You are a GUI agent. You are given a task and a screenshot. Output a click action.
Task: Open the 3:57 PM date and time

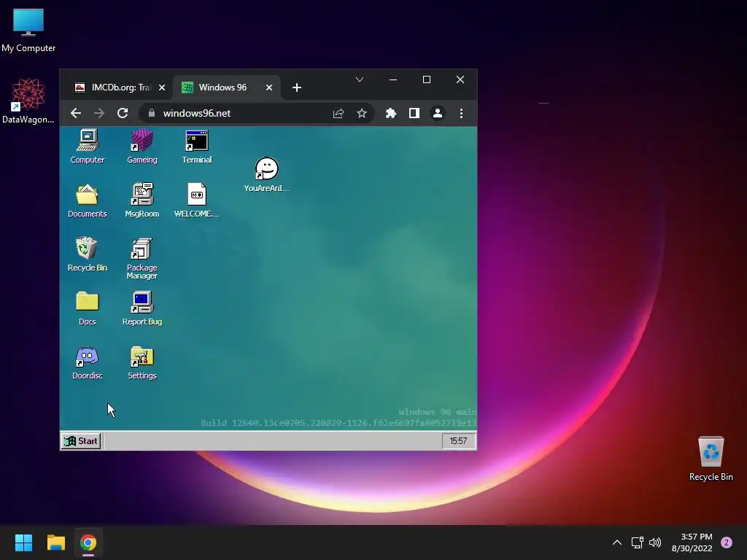click(x=692, y=542)
